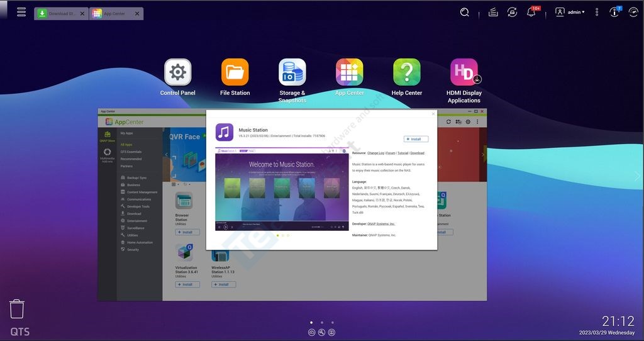Open the QTS main menu hamburger

[21, 12]
